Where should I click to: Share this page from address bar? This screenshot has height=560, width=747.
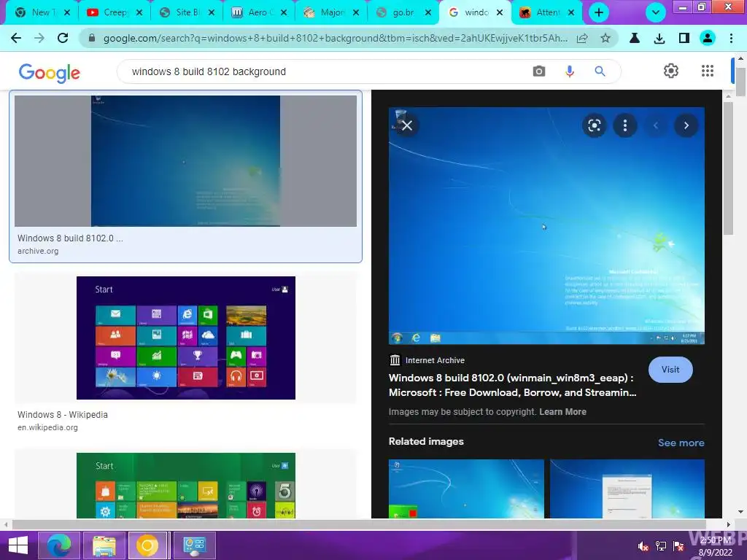[582, 38]
